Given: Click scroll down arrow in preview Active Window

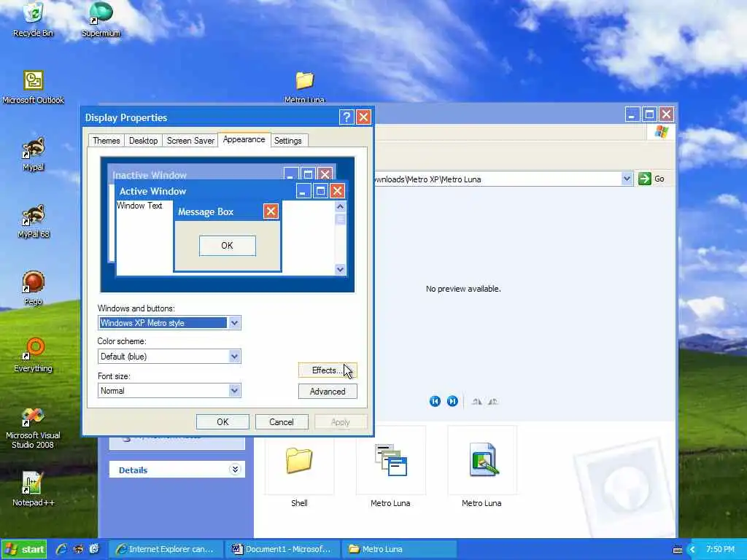Looking at the screenshot, I should 340,270.
